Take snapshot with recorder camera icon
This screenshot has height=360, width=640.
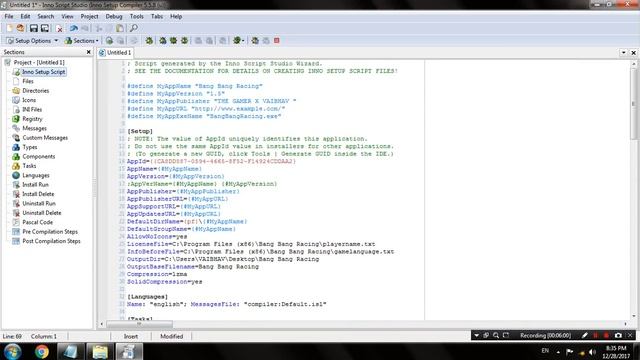point(618,336)
